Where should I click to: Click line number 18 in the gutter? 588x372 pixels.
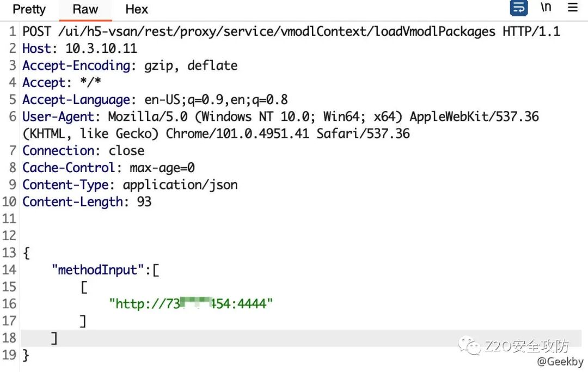tap(9, 338)
